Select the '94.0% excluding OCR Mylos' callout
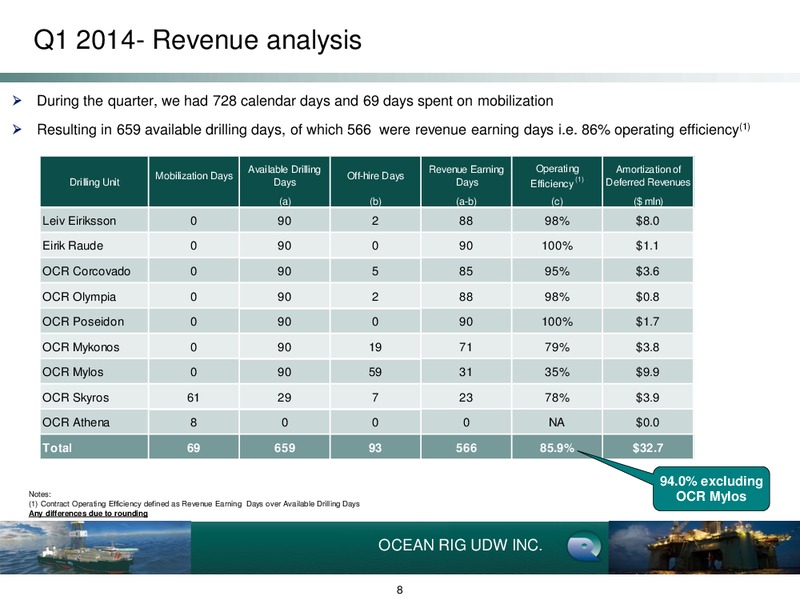The image size is (800, 600). coord(711,489)
